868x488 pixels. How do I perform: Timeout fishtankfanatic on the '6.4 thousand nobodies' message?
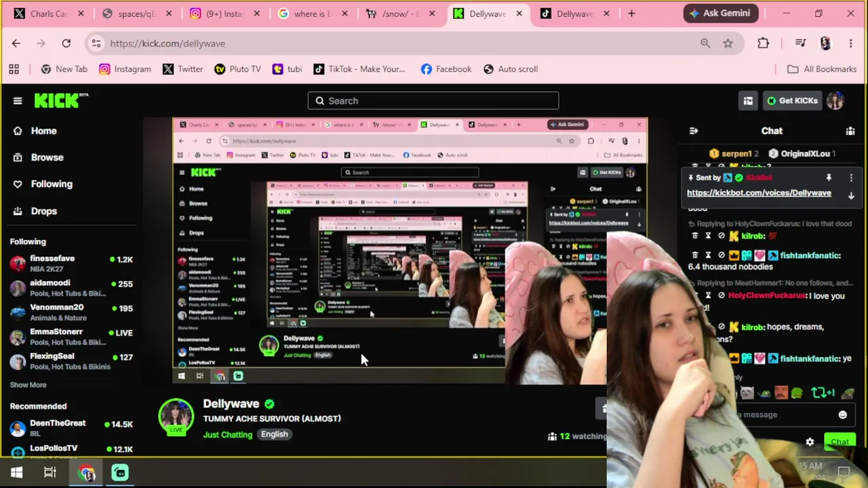point(708,256)
